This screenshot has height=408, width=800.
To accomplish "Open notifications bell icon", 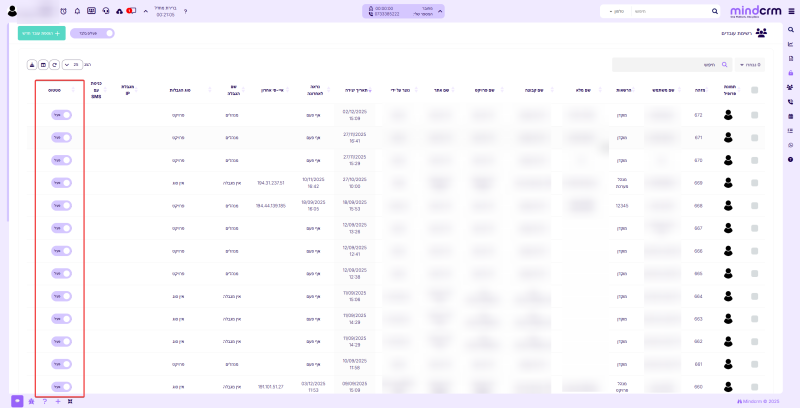I will point(78,11).
